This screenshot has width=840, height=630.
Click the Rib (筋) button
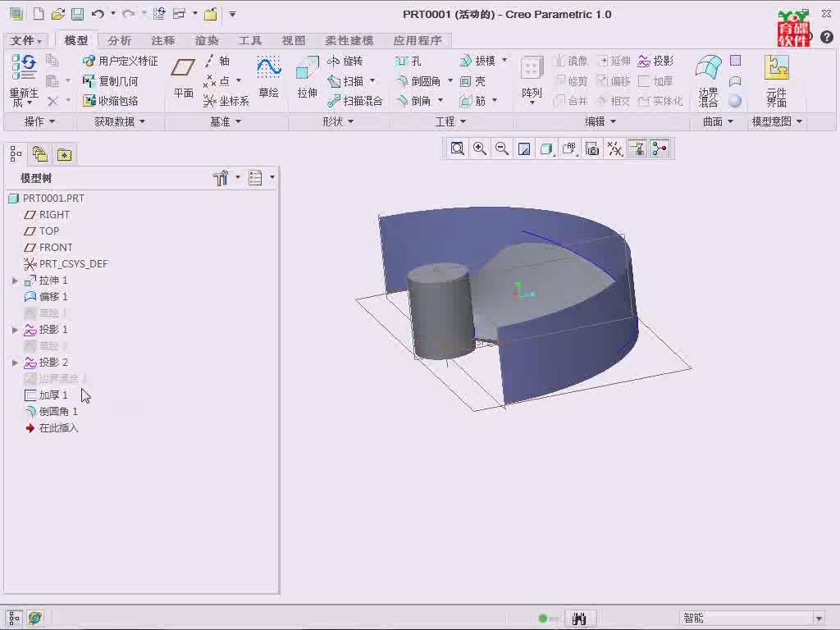473,101
